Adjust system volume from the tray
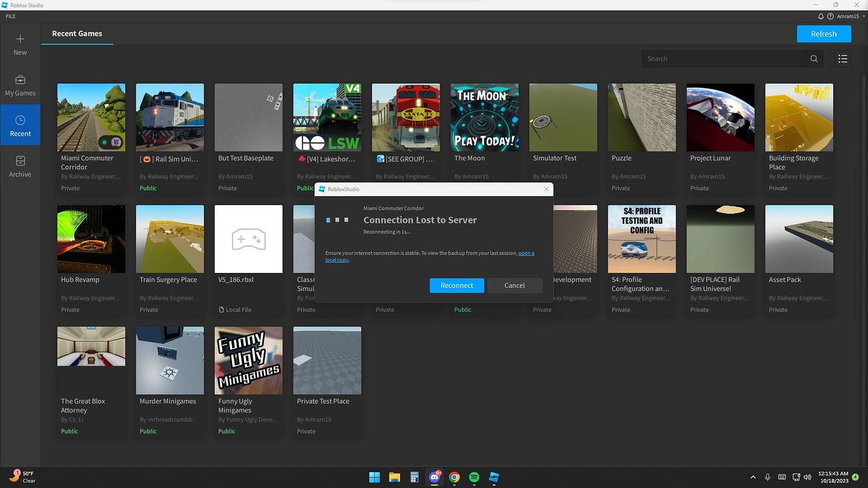The image size is (868, 488). 807,477
